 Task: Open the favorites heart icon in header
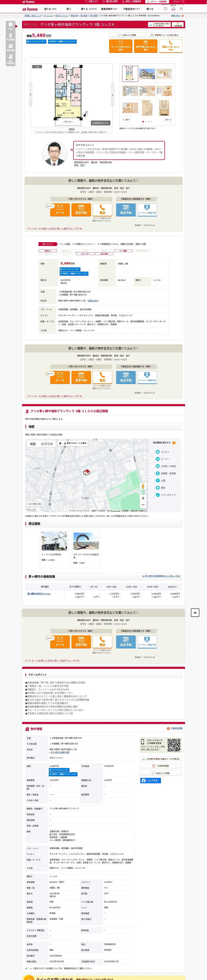coord(165,9)
